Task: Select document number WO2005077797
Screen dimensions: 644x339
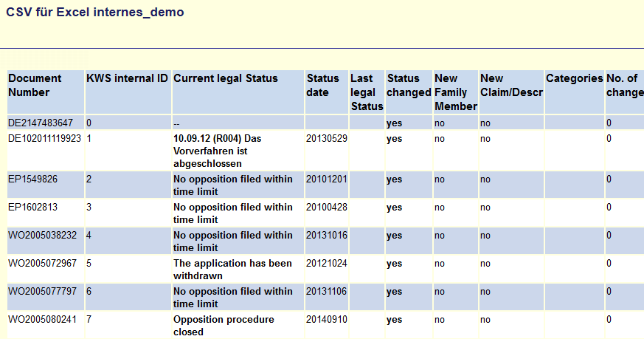Action: pos(42,291)
